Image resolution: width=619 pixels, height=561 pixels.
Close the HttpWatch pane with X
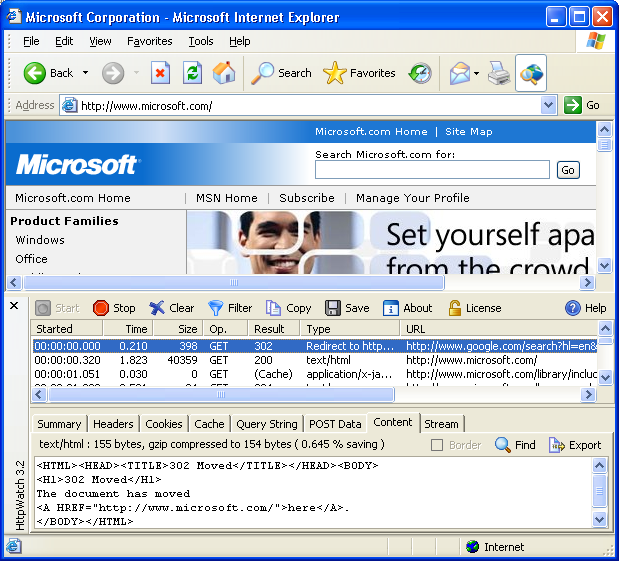click(14, 306)
